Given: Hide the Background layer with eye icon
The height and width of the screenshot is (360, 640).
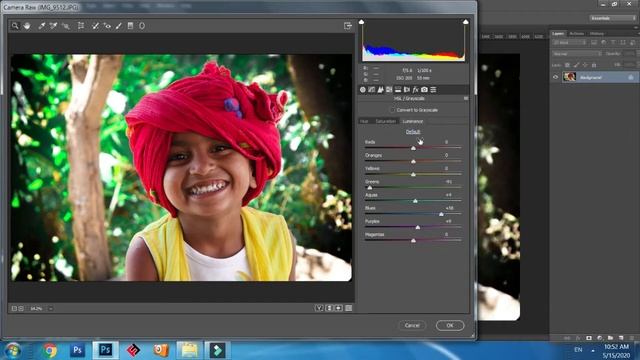Looking at the screenshot, I should click(x=556, y=77).
